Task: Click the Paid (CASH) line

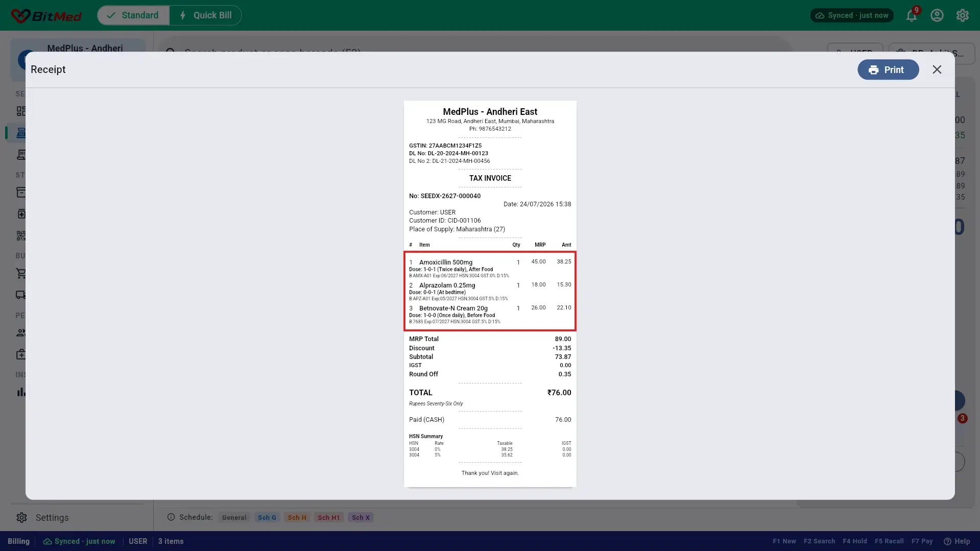Action: [490, 419]
